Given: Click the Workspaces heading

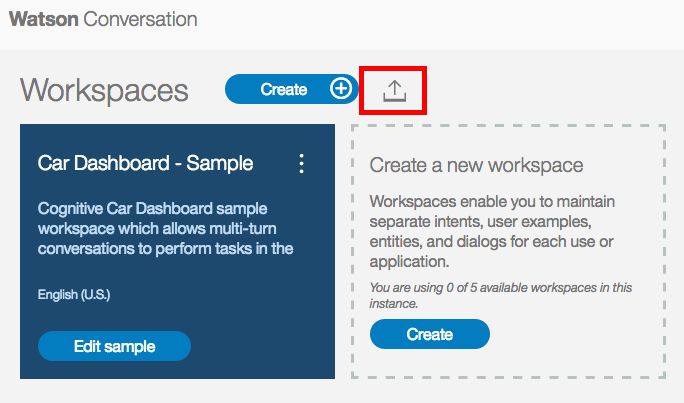Looking at the screenshot, I should 104,91.
